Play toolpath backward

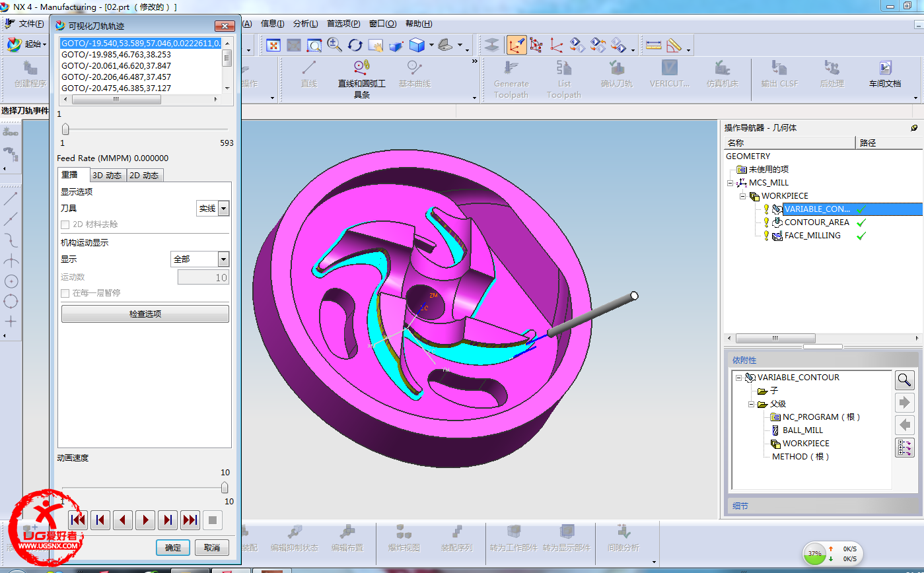point(123,520)
